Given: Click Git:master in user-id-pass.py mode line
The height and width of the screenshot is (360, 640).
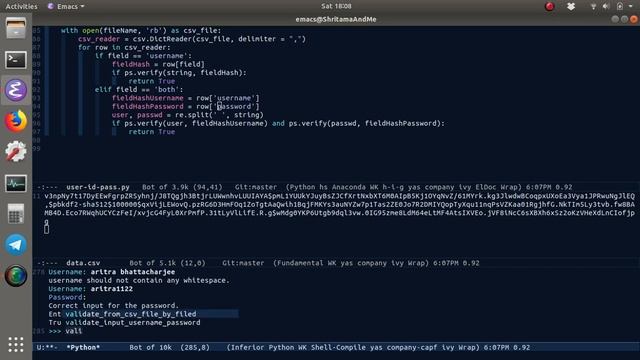Looking at the screenshot, I should [256, 187].
